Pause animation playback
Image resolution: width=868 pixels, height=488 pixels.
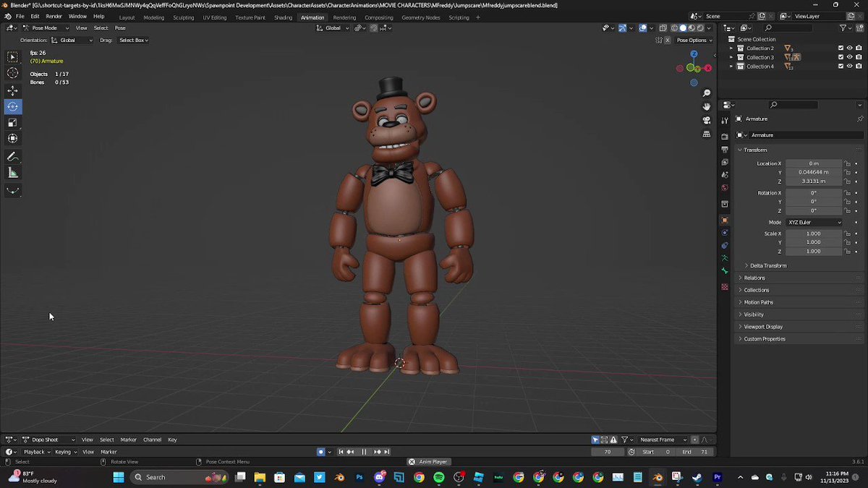pyautogui.click(x=364, y=452)
